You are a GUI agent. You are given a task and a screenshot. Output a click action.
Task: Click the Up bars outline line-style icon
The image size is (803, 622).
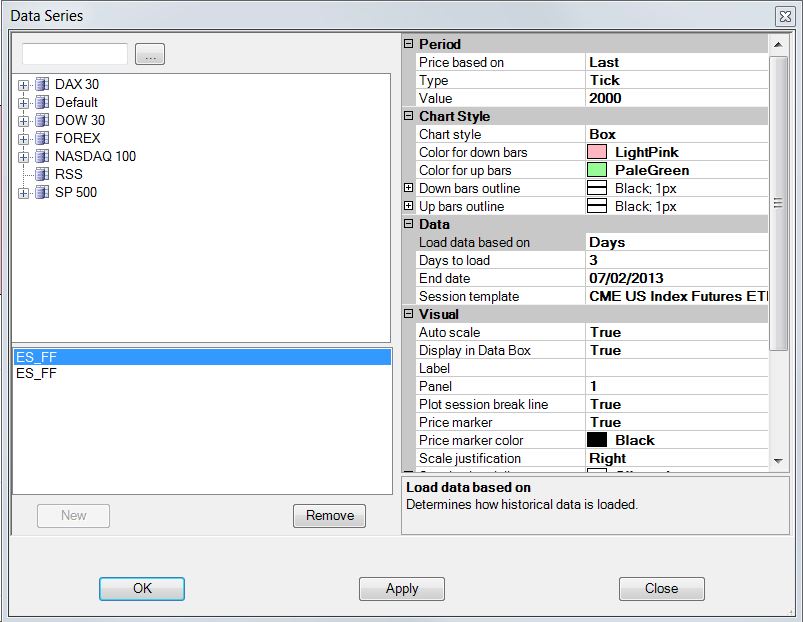click(597, 206)
